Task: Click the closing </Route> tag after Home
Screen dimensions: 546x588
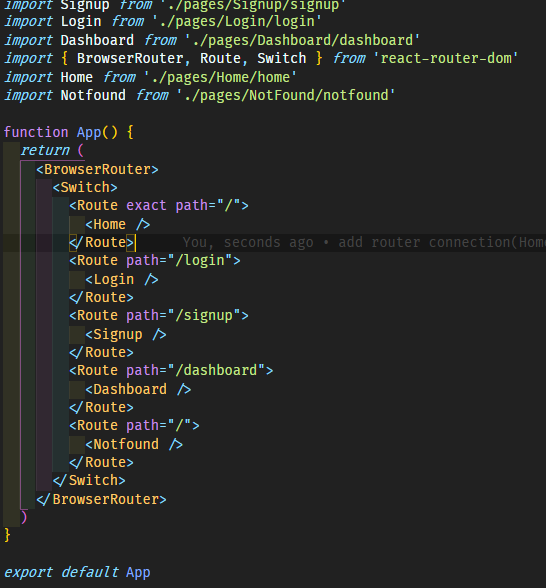Action: click(101, 242)
